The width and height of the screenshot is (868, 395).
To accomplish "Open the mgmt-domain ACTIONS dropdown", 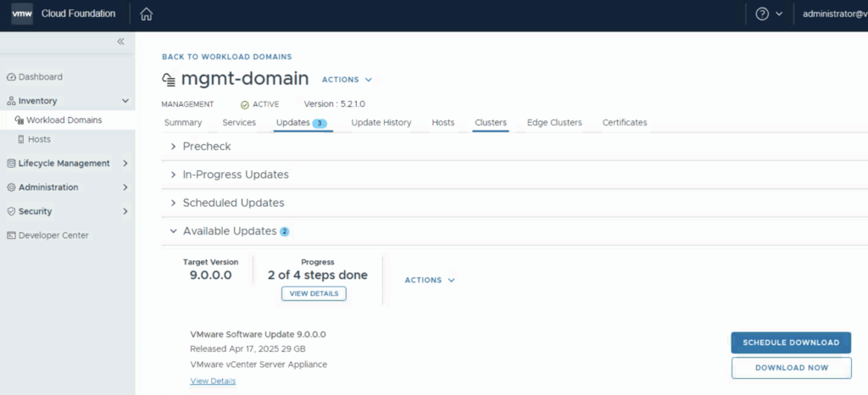I will tap(347, 80).
